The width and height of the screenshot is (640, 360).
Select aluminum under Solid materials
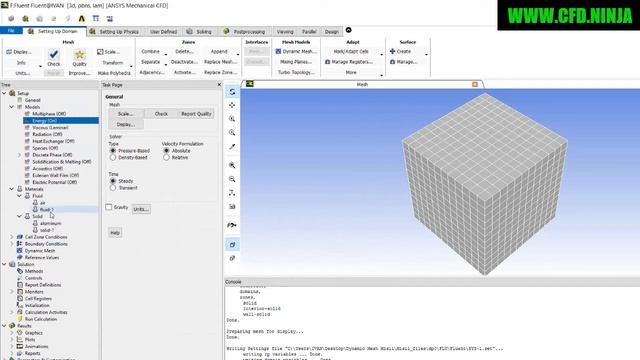[x=51, y=223]
